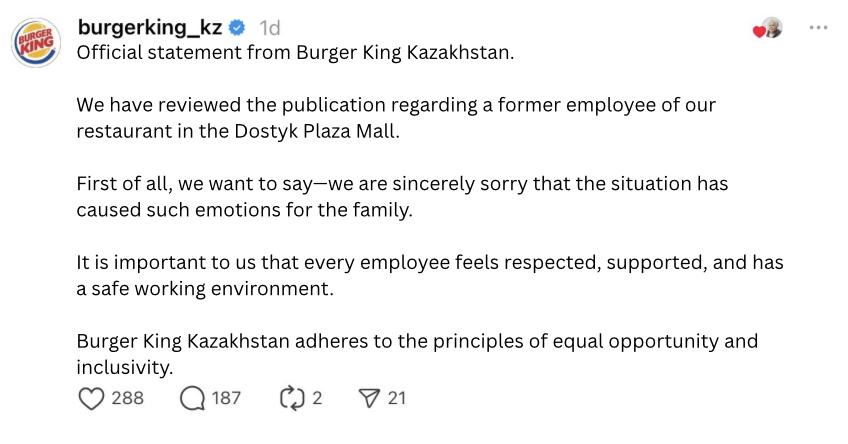Click the Burger King profile avatar
This screenshot has height=444, width=848.
35,45
